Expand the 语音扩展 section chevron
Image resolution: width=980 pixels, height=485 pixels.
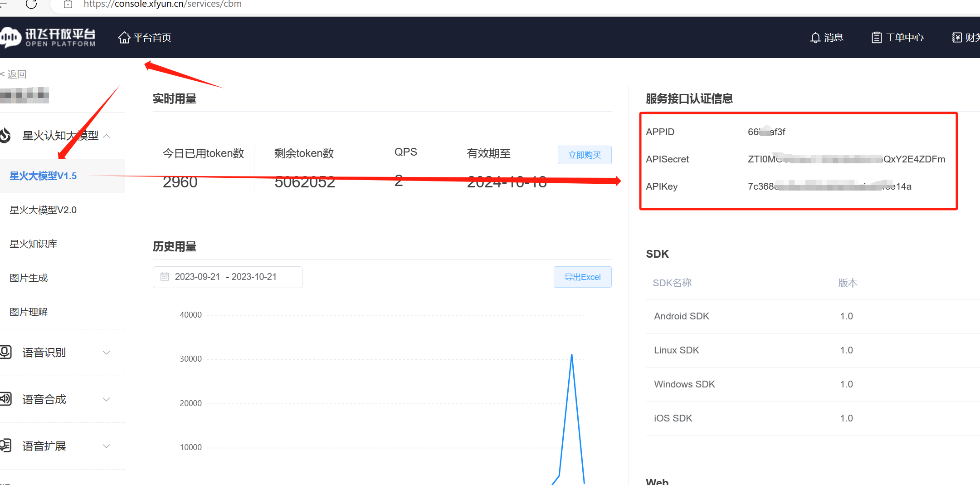(x=107, y=446)
